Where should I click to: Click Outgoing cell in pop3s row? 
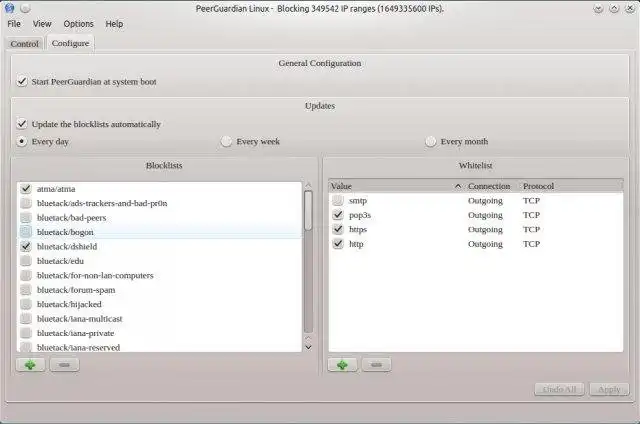485,215
